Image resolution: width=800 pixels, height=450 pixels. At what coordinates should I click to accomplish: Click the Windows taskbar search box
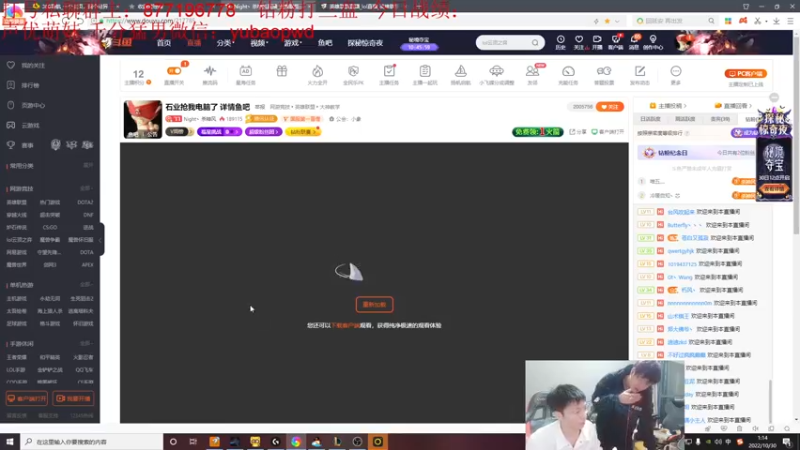(x=92, y=441)
